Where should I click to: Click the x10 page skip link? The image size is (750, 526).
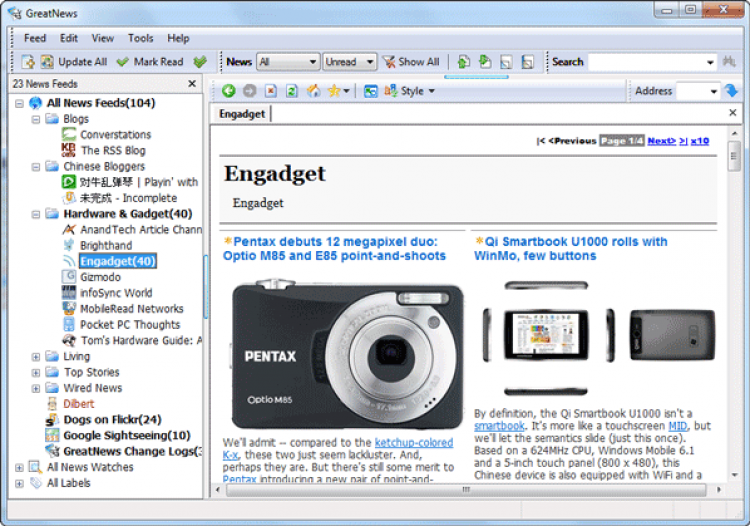point(700,141)
